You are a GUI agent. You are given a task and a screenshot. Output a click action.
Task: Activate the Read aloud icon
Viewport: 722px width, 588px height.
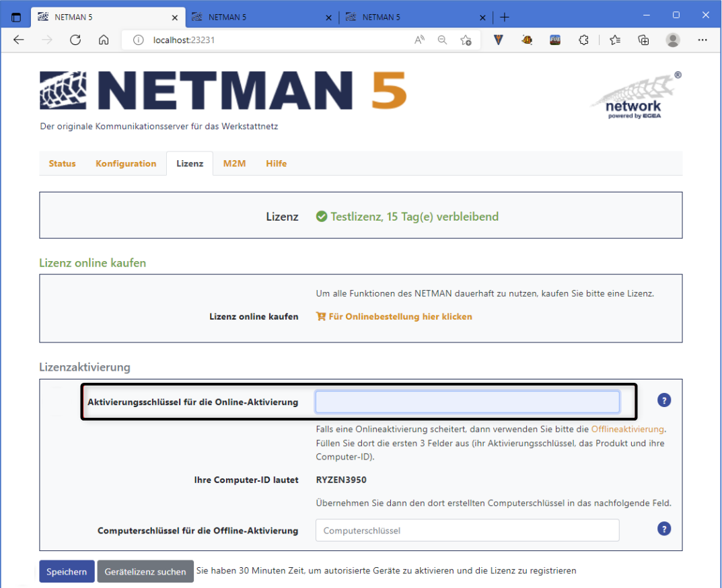419,40
